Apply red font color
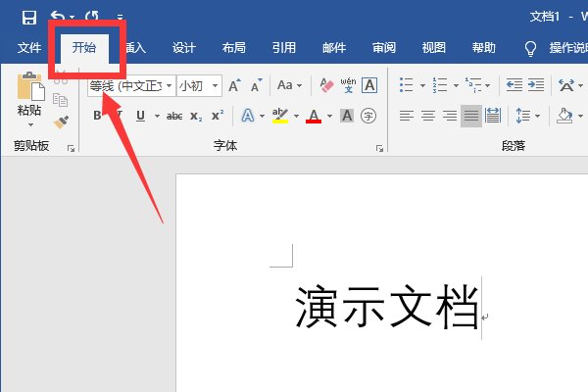 [x=314, y=116]
